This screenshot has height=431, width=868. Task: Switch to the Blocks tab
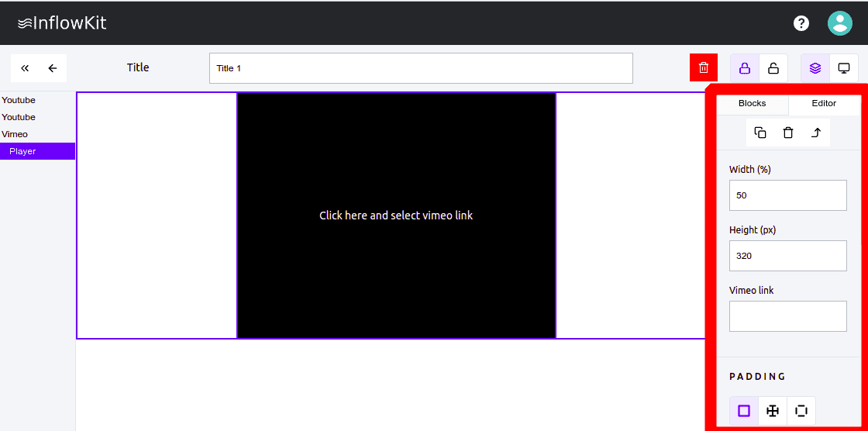[752, 104]
